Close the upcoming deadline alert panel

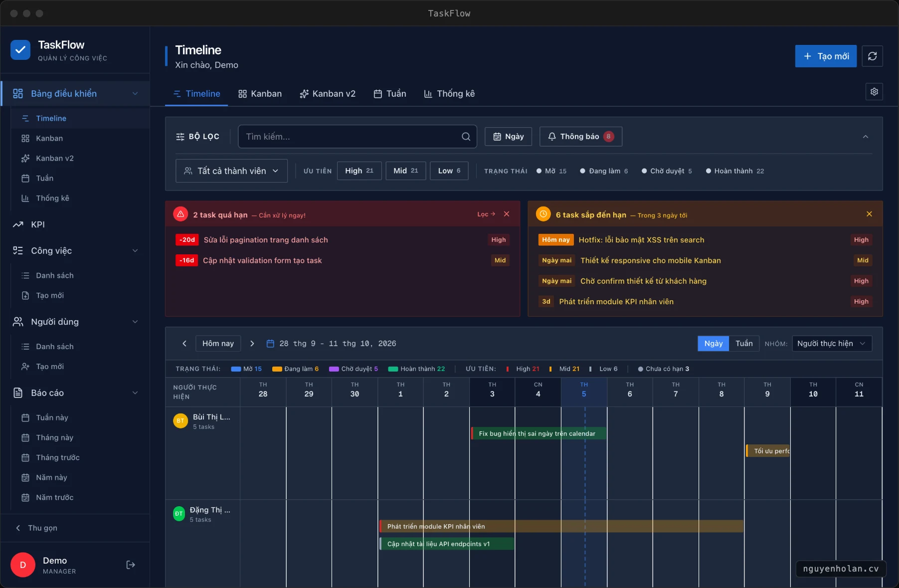(x=869, y=214)
